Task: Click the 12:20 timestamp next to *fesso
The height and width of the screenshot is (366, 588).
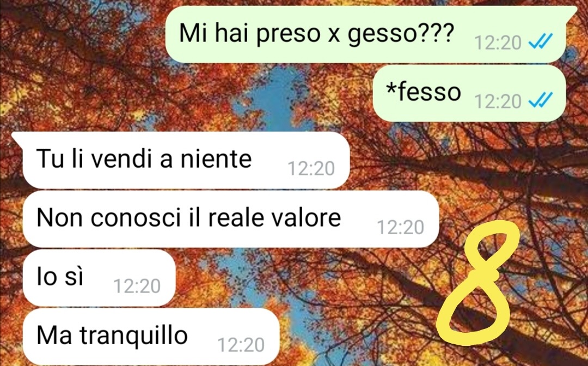Action: (498, 101)
